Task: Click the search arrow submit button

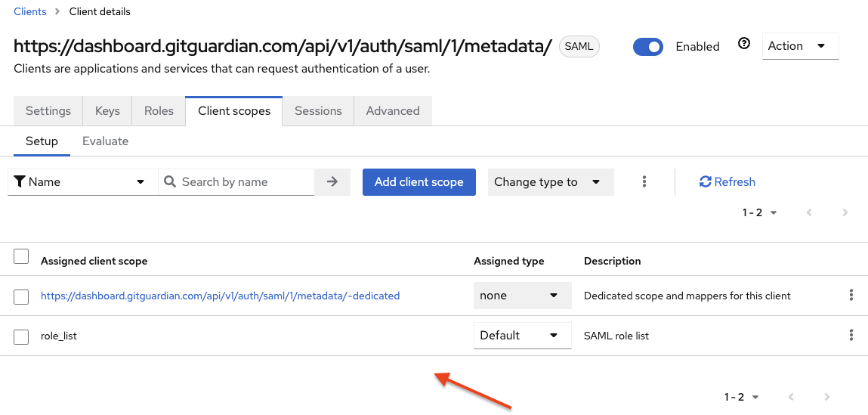Action: pos(332,181)
